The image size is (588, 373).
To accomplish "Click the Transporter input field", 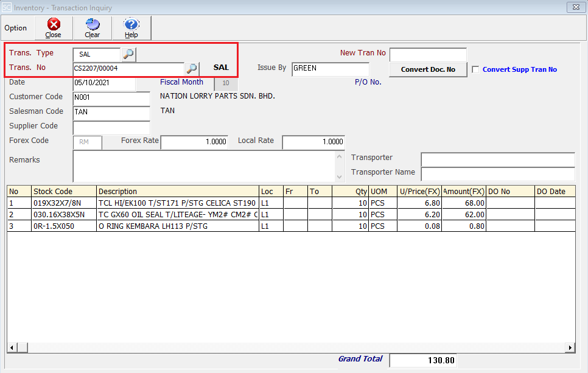I will (x=498, y=159).
